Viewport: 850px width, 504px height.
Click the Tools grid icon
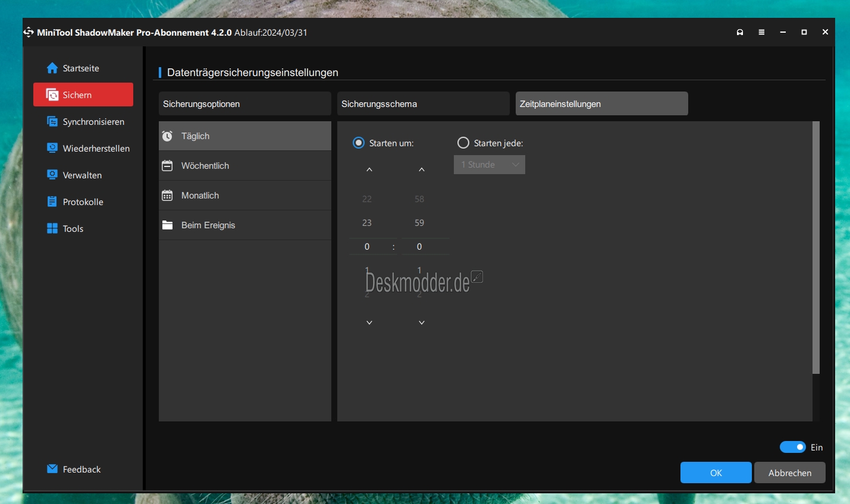pos(52,228)
